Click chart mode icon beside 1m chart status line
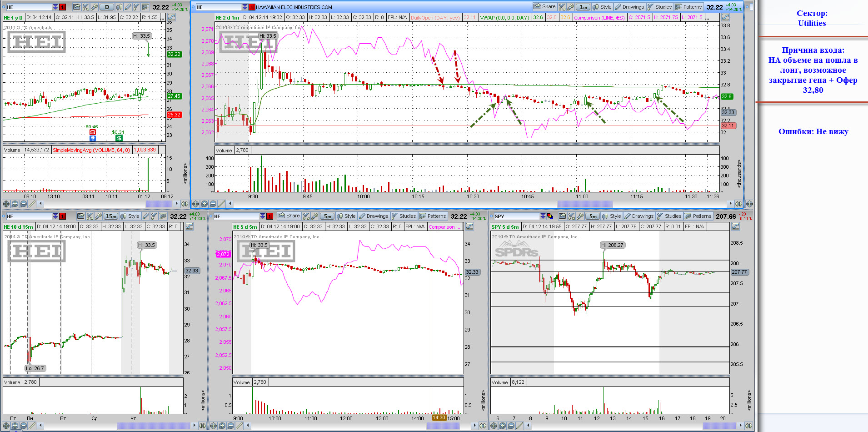This screenshot has width=868, height=432. [725, 17]
